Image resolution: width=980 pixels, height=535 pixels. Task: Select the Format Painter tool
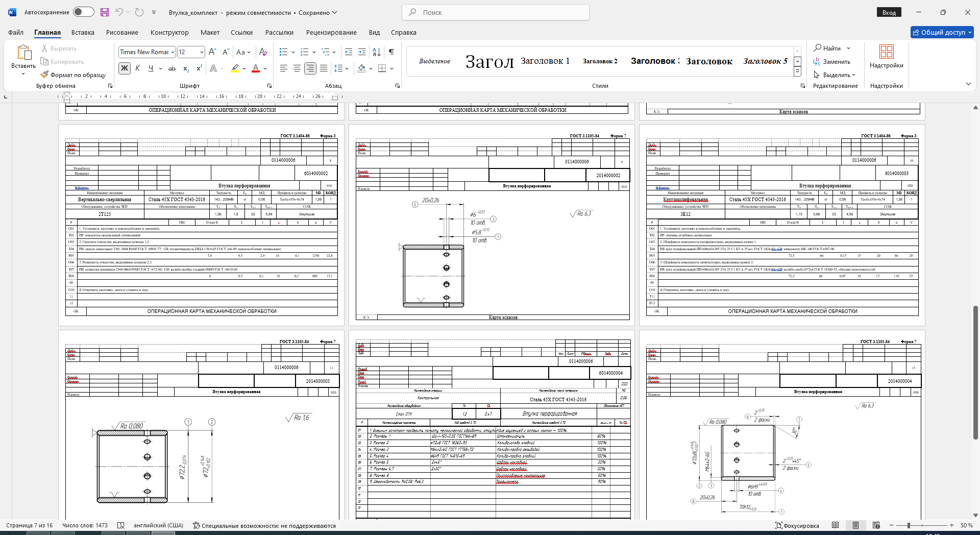73,75
